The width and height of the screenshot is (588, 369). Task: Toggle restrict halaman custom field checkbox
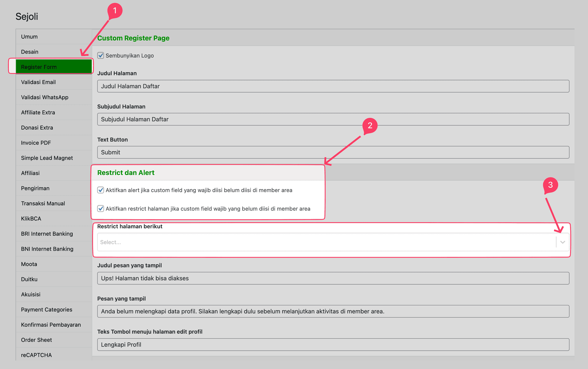[x=100, y=209]
